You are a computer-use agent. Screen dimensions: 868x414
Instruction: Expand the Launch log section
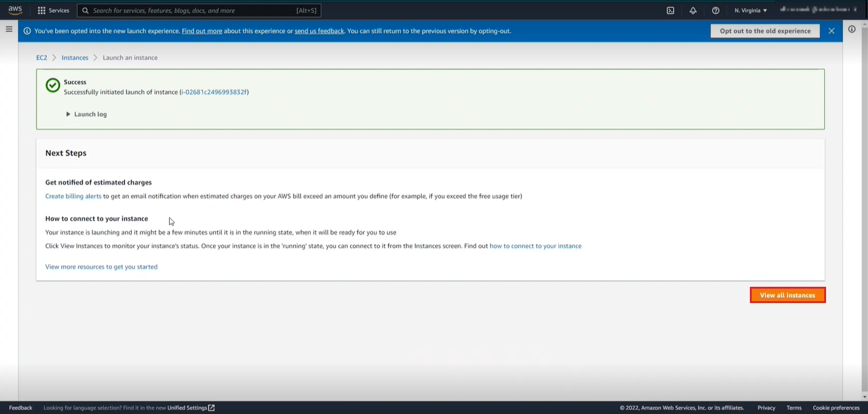(86, 114)
